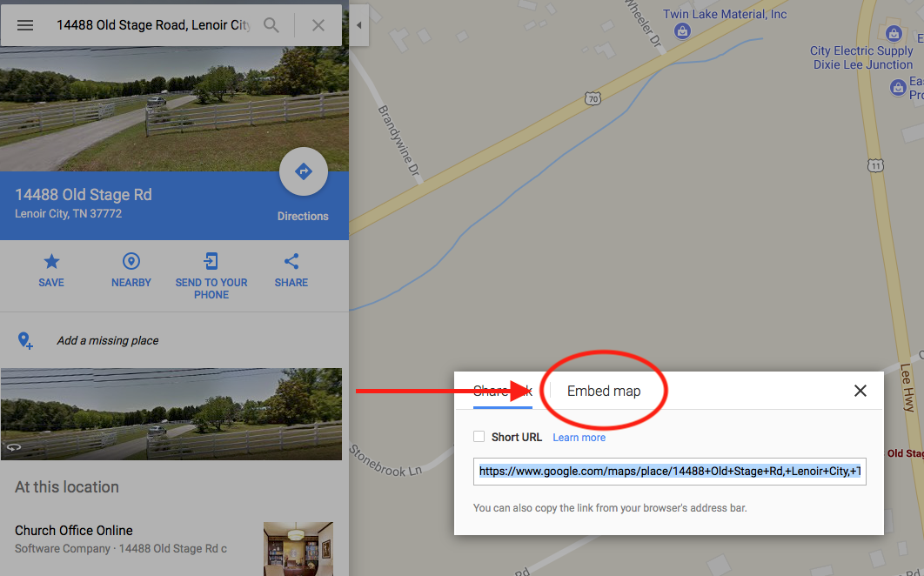Select the Share link tab
Image resolution: width=924 pixels, height=576 pixels.
[x=503, y=391]
